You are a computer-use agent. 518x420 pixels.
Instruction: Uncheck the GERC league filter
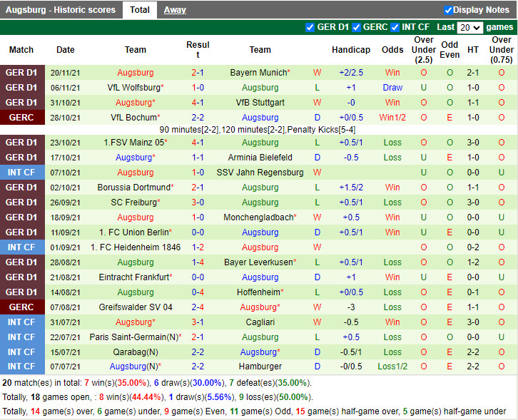[x=356, y=27]
